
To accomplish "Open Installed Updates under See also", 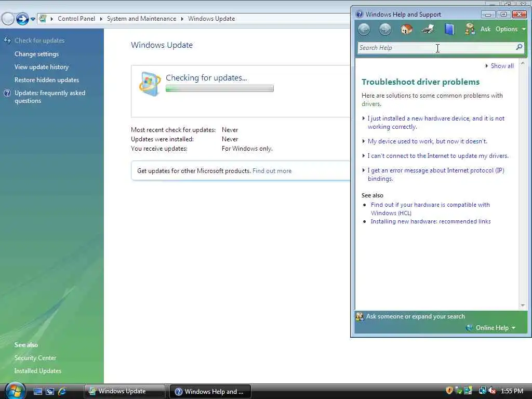I will [x=37, y=371].
